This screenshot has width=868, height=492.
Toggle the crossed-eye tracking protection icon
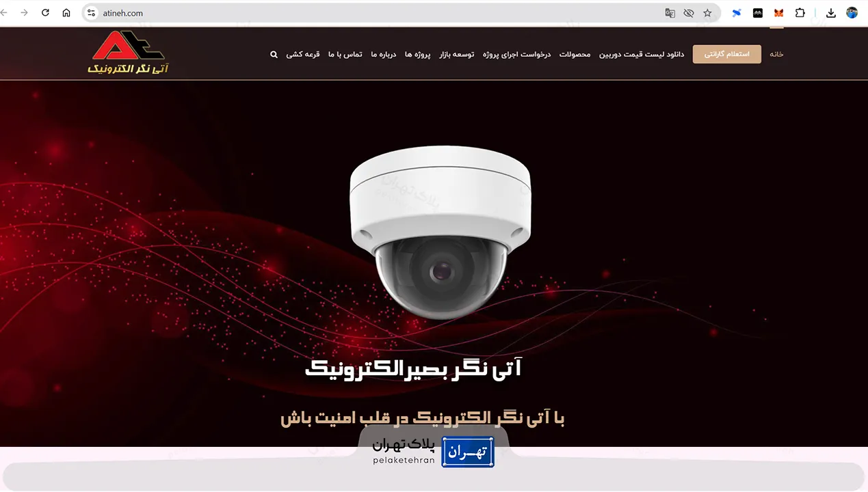tap(689, 13)
